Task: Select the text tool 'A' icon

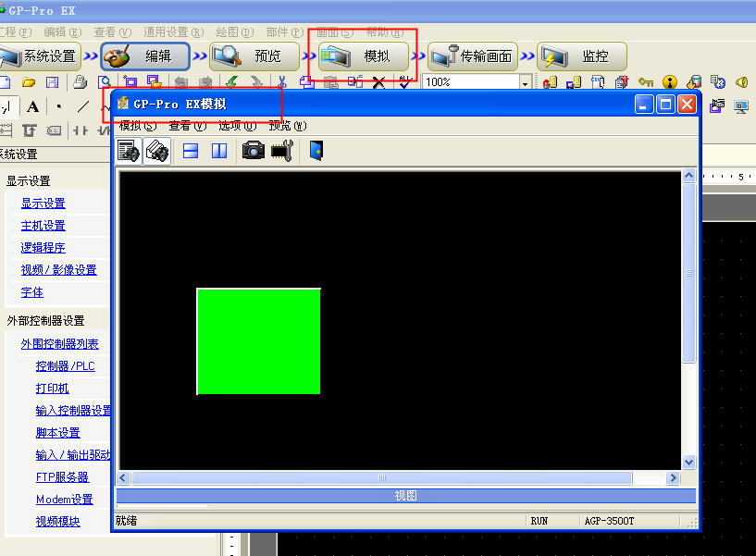Action: (32, 106)
